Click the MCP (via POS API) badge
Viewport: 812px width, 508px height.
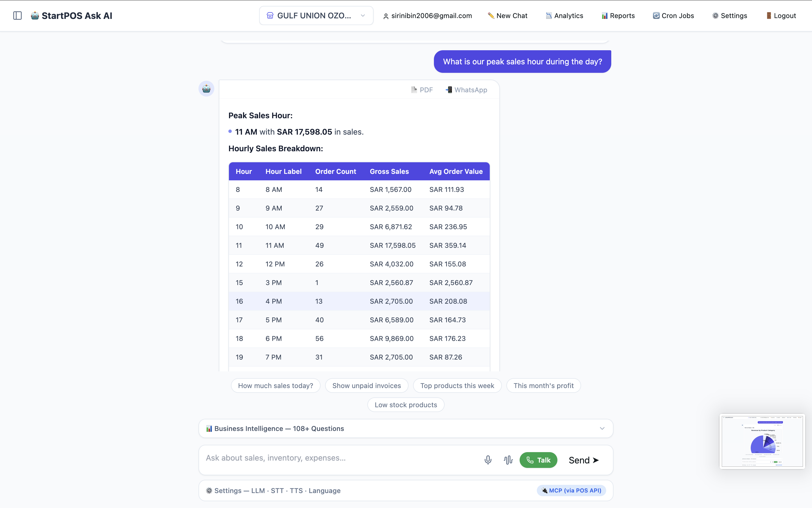(572, 491)
